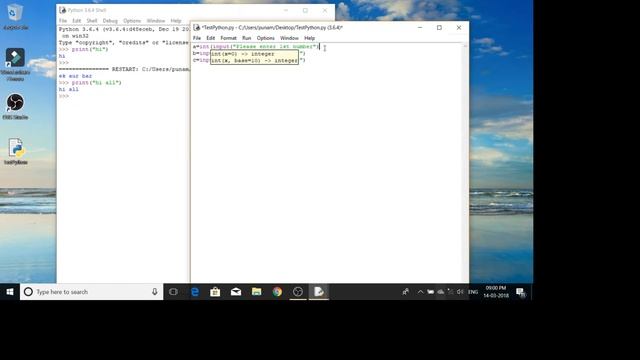Open Mail app from taskbar
Screen dimensions: 640x360
point(236,292)
